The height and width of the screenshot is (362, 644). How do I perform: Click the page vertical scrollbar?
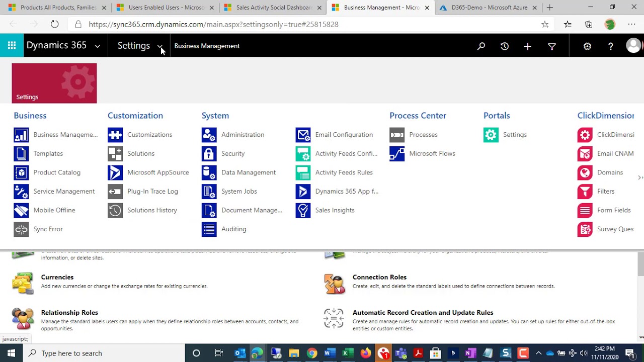click(640, 264)
